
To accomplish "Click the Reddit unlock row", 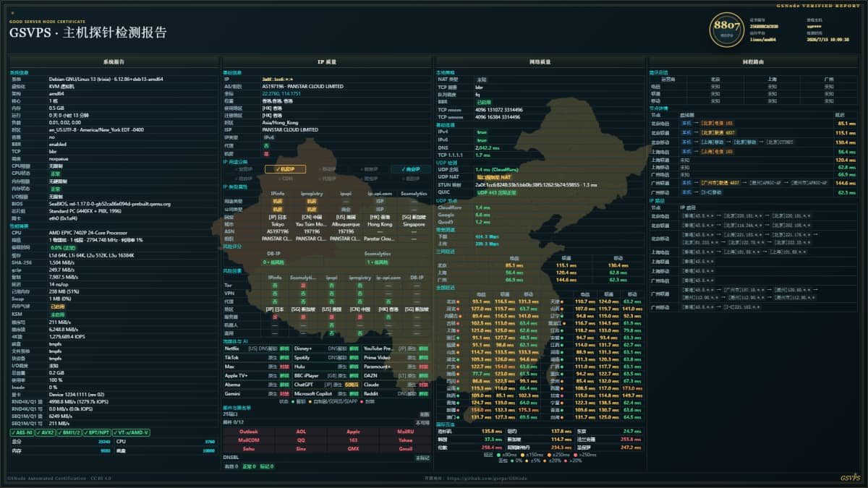I will (x=396, y=394).
